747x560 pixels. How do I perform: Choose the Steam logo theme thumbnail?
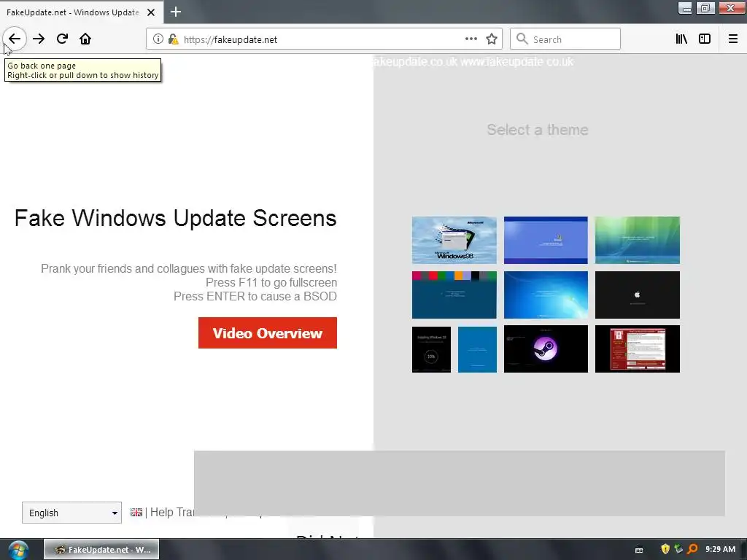tap(546, 349)
